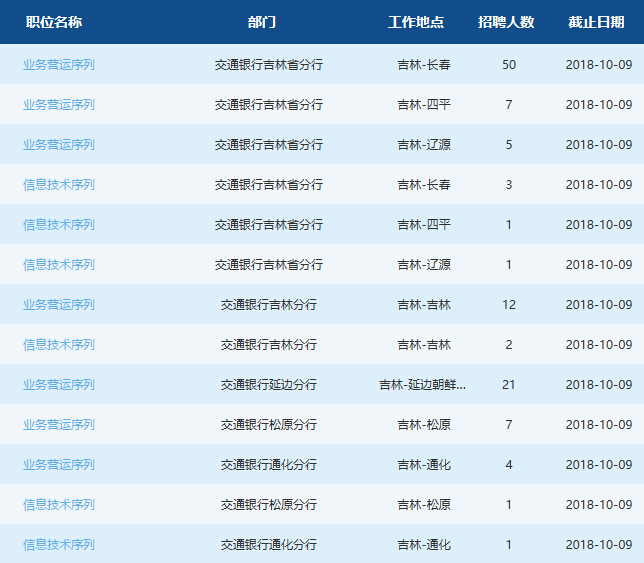Open 信息技术序列 link for 交通银行松原分行
This screenshot has width=644, height=563.
tap(59, 505)
